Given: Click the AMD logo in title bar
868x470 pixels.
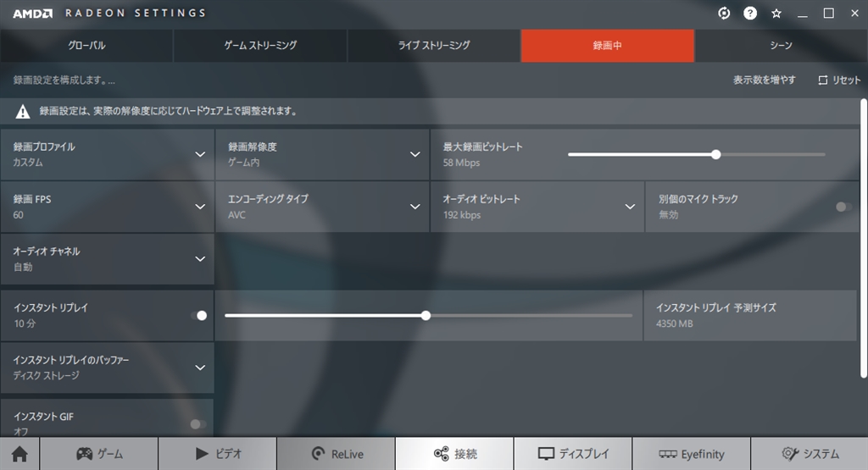Looking at the screenshot, I should tap(32, 14).
